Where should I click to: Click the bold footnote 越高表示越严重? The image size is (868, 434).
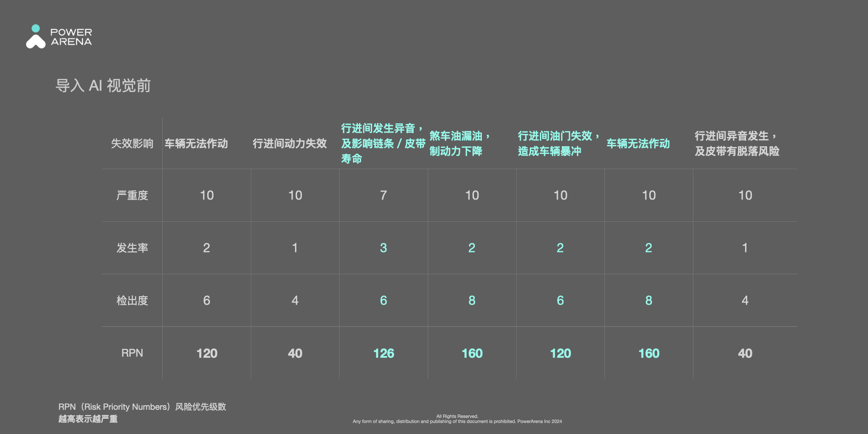coord(88,419)
